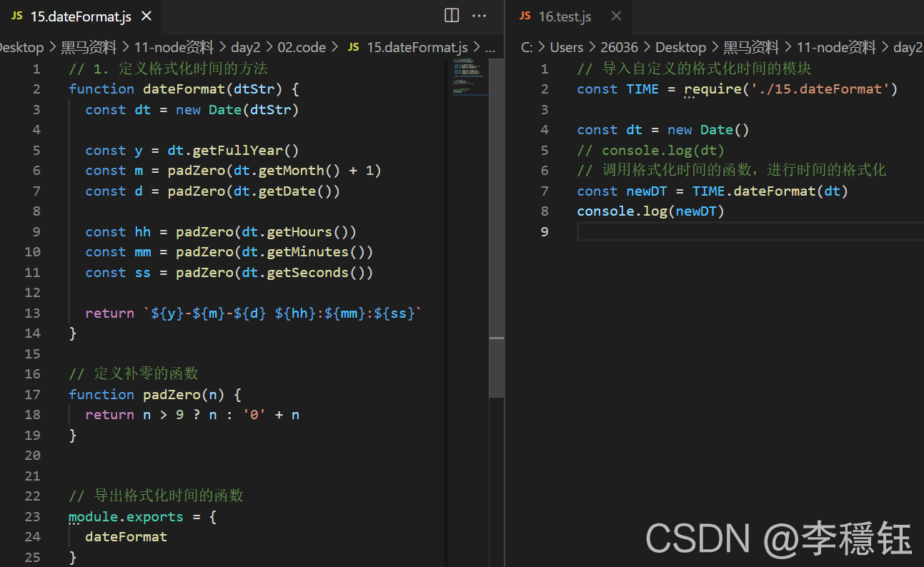Click console.log(newDT) on right line 8
The height and width of the screenshot is (567, 924).
point(651,211)
